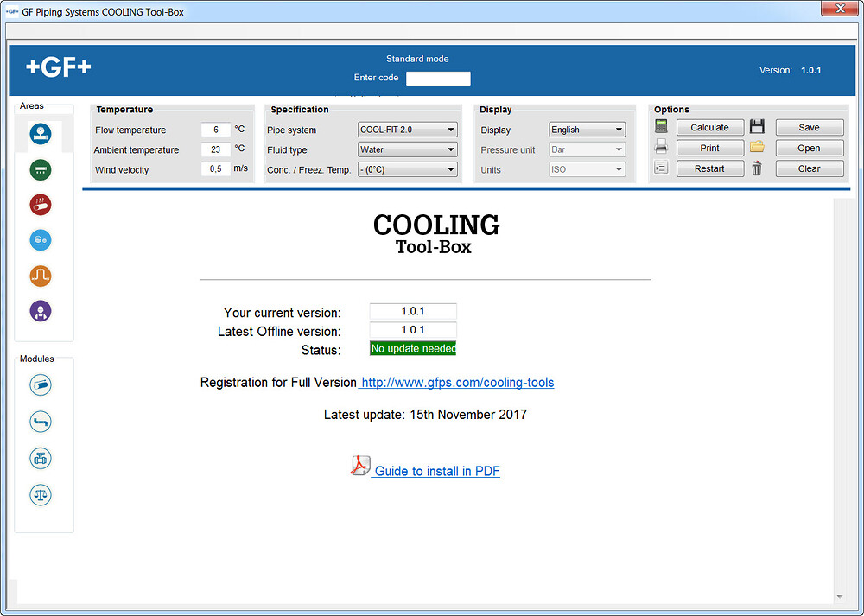The width and height of the screenshot is (864, 616).
Task: Expand the Conc. / Freez. Temp. dropdown
Action: (x=407, y=169)
